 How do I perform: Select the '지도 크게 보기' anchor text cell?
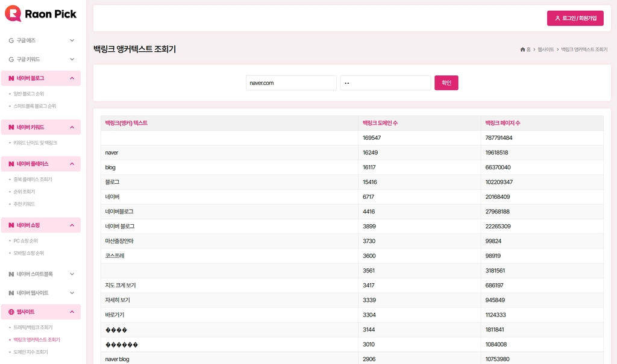(230, 285)
